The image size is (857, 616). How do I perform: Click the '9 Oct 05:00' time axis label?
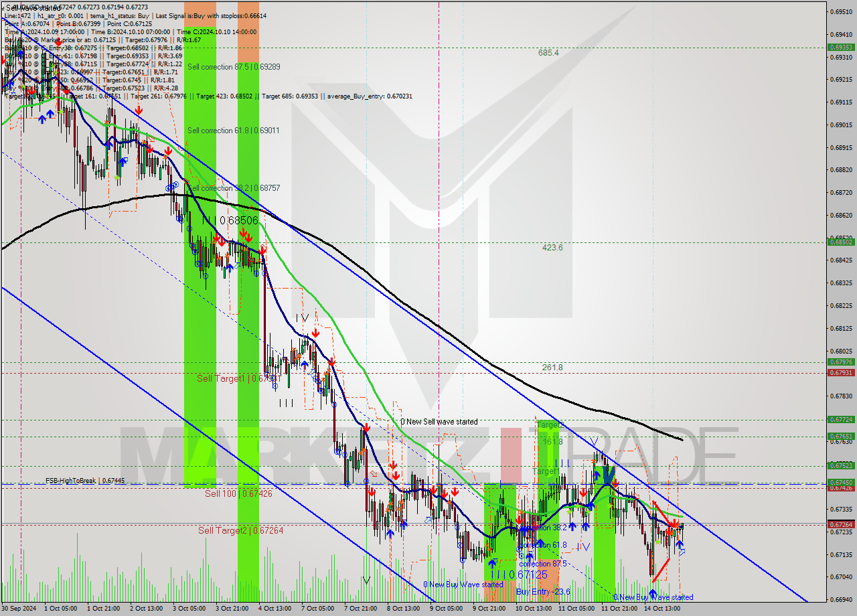coord(446,609)
